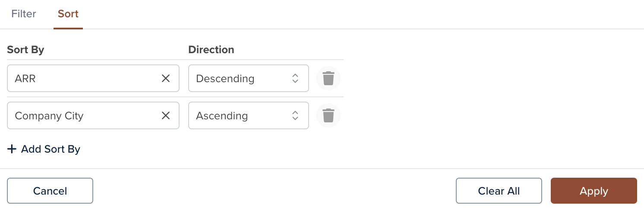Clear the ARR sort field with X
Viewport: 644px width, 211px height.
[166, 78]
